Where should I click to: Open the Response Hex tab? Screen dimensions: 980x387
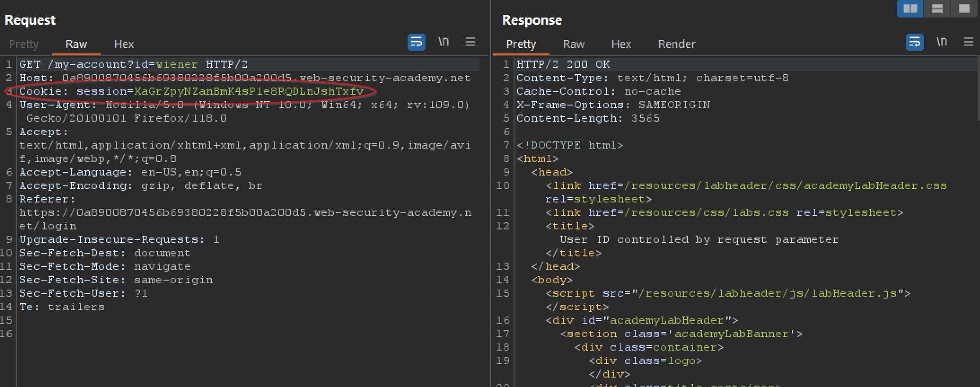621,44
